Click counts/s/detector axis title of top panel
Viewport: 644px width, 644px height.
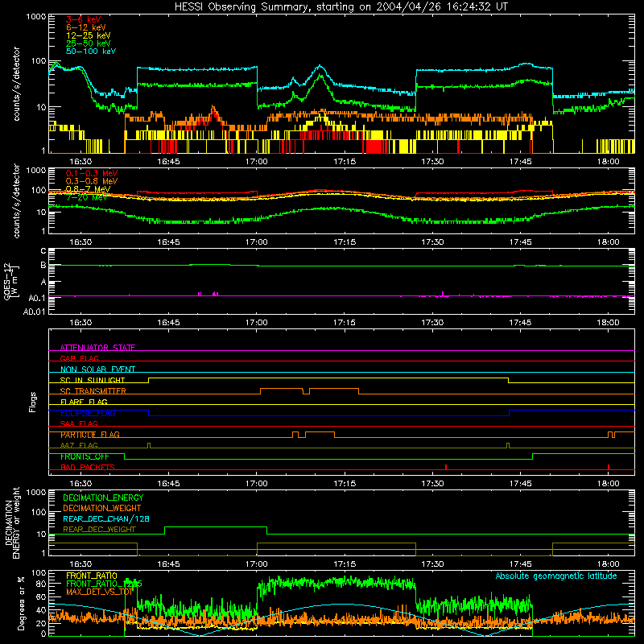click(16, 84)
